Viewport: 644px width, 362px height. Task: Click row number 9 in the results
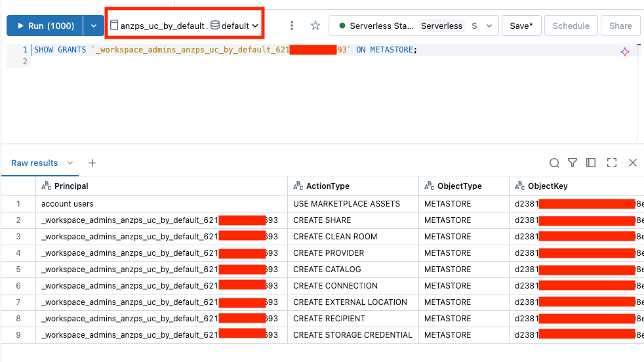(18, 335)
